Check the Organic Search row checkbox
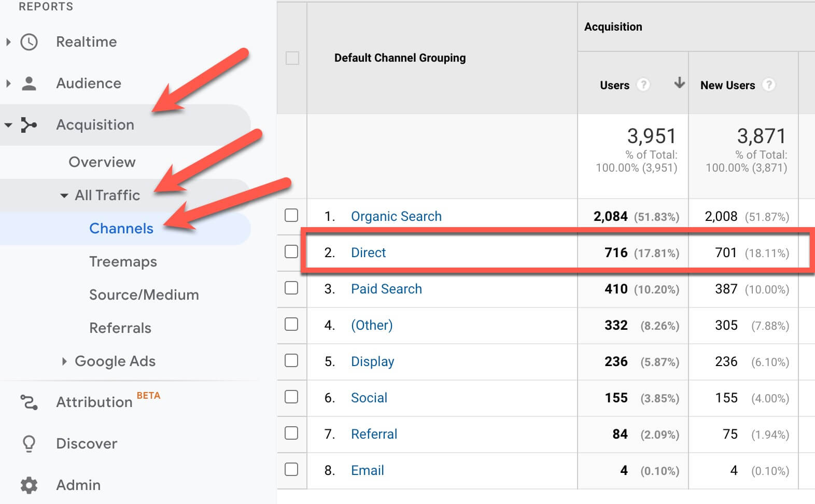This screenshot has width=815, height=504. (x=291, y=215)
